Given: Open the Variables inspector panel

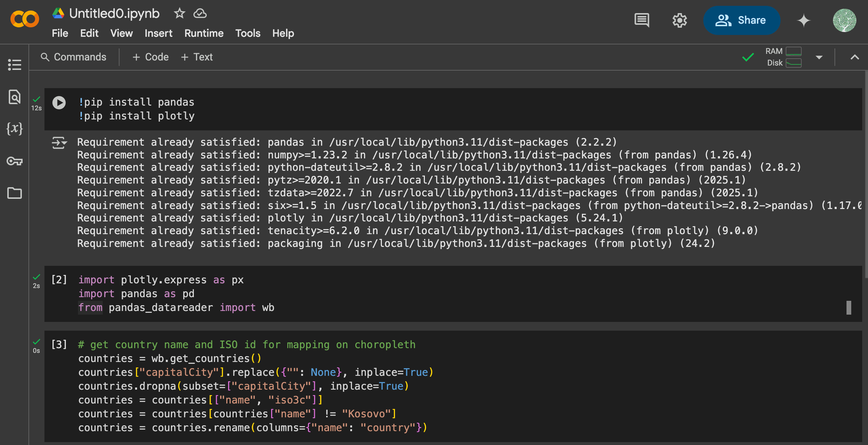Looking at the screenshot, I should 15,129.
